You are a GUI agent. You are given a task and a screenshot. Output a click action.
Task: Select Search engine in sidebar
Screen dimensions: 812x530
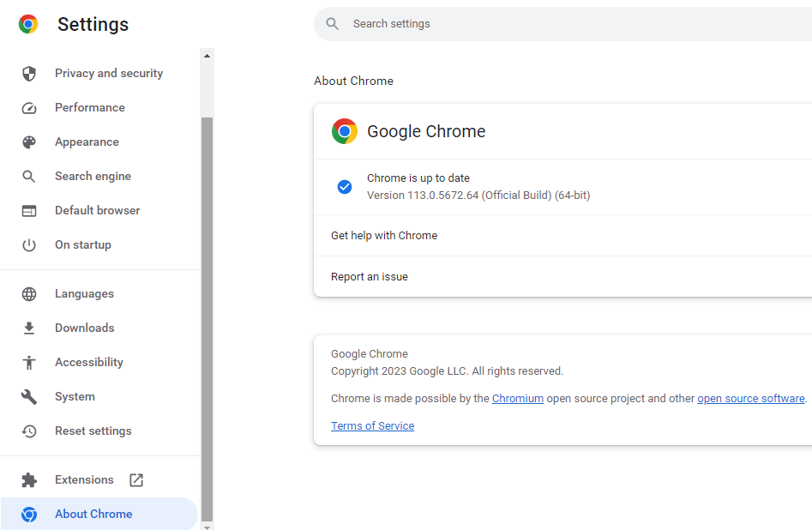tap(99, 176)
